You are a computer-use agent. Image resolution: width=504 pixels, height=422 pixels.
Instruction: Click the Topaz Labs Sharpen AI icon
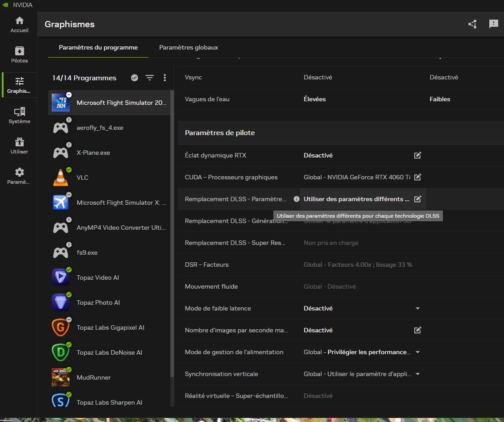[x=60, y=401]
